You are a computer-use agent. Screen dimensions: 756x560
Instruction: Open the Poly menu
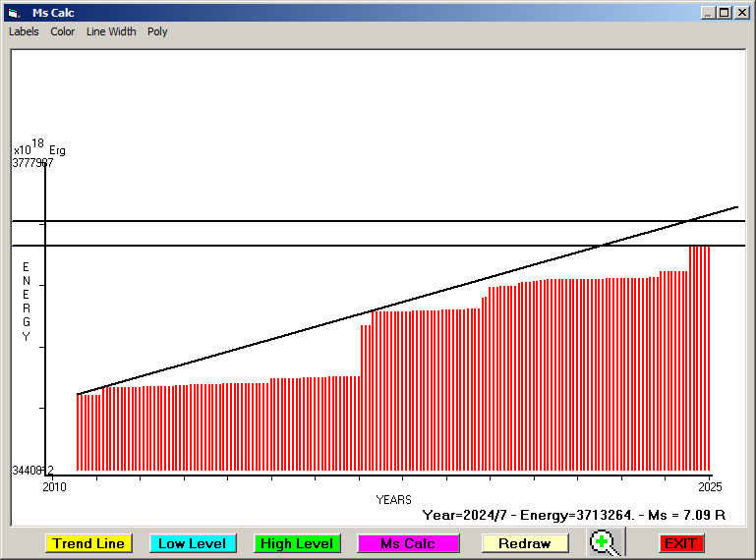(x=157, y=31)
